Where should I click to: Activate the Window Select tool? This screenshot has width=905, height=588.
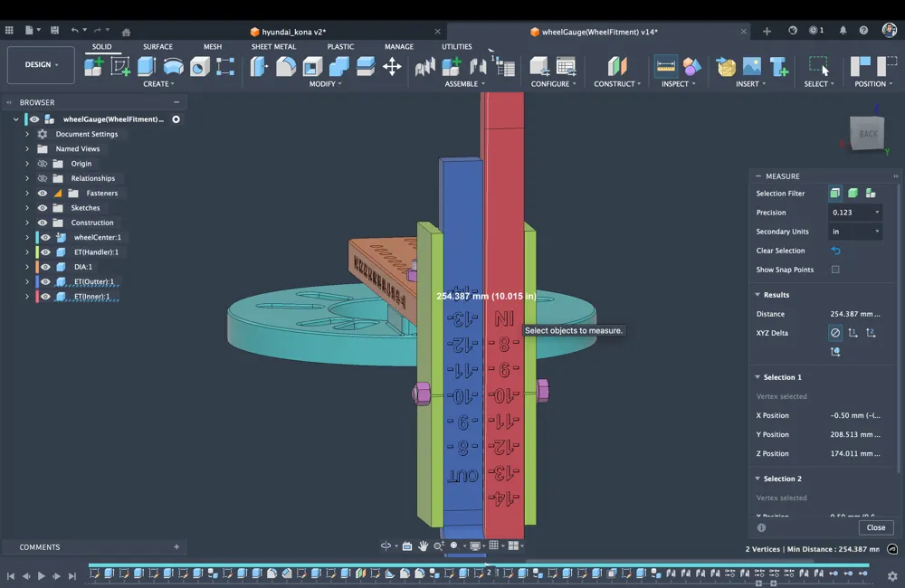click(818, 66)
